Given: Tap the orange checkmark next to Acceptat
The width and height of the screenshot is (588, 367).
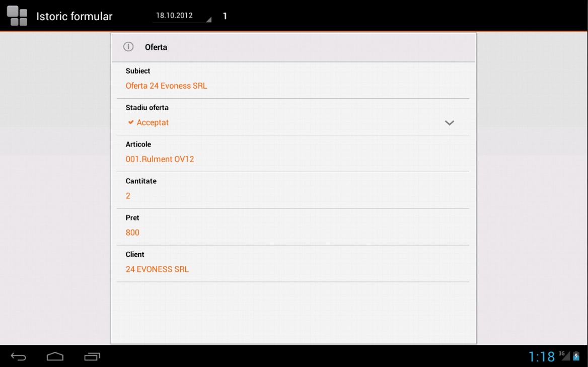Looking at the screenshot, I should 131,122.
